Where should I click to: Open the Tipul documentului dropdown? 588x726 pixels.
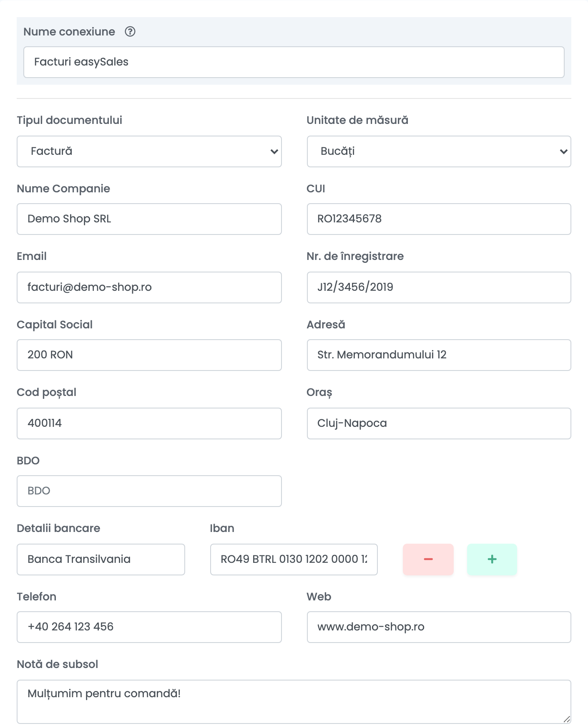(x=149, y=151)
